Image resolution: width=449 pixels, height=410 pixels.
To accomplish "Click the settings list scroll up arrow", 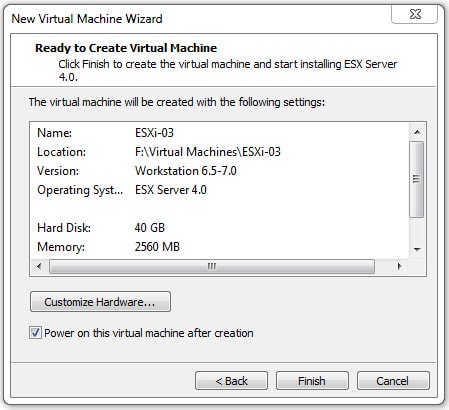I will coord(417,132).
